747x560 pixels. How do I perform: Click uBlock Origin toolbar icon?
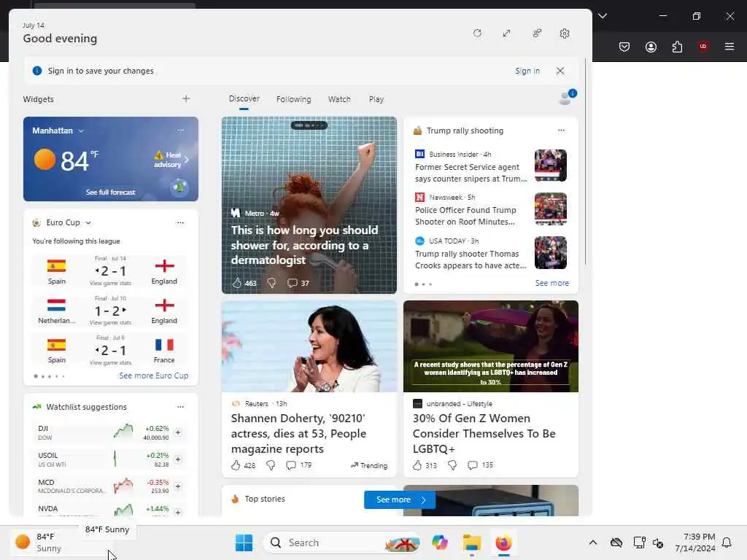tap(703, 47)
